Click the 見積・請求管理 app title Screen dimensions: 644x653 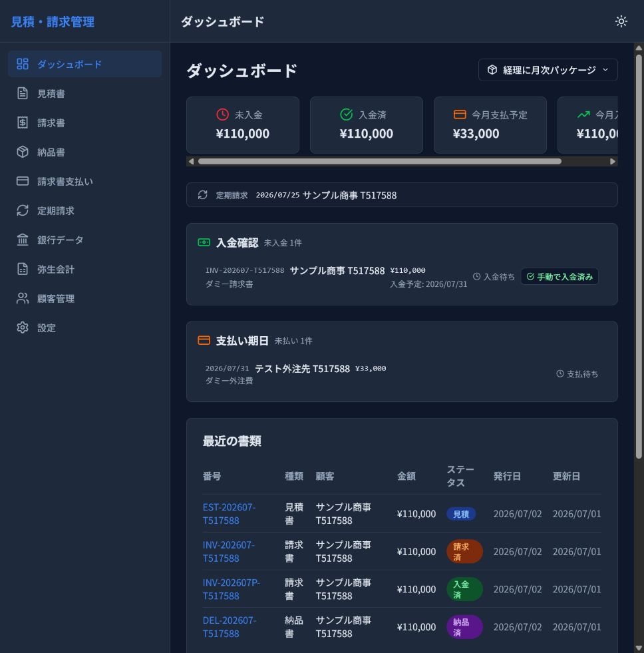pyautogui.click(x=53, y=22)
